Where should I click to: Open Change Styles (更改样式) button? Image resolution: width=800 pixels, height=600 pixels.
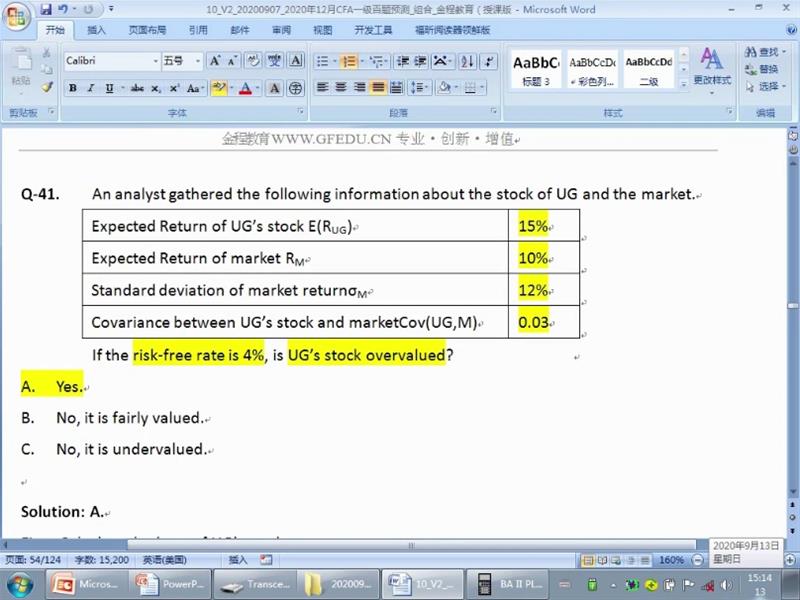point(712,66)
